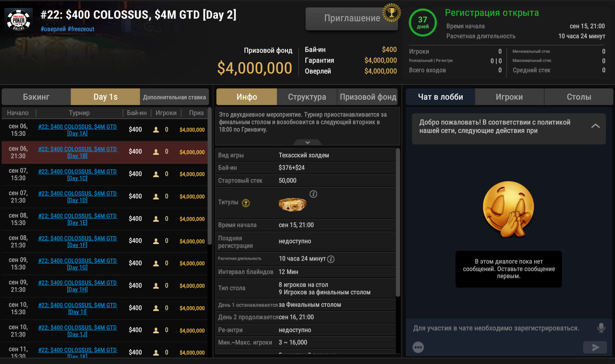Click the coin icon next to Титулы
615x364 pixels.
[246, 203]
